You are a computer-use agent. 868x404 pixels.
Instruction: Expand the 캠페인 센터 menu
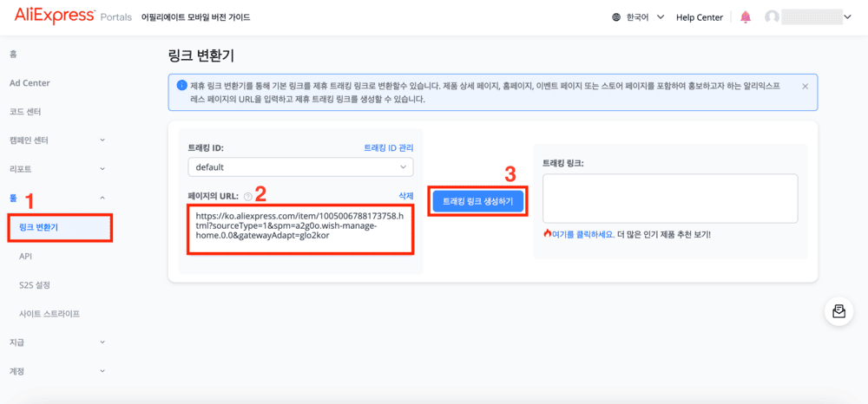[102, 140]
